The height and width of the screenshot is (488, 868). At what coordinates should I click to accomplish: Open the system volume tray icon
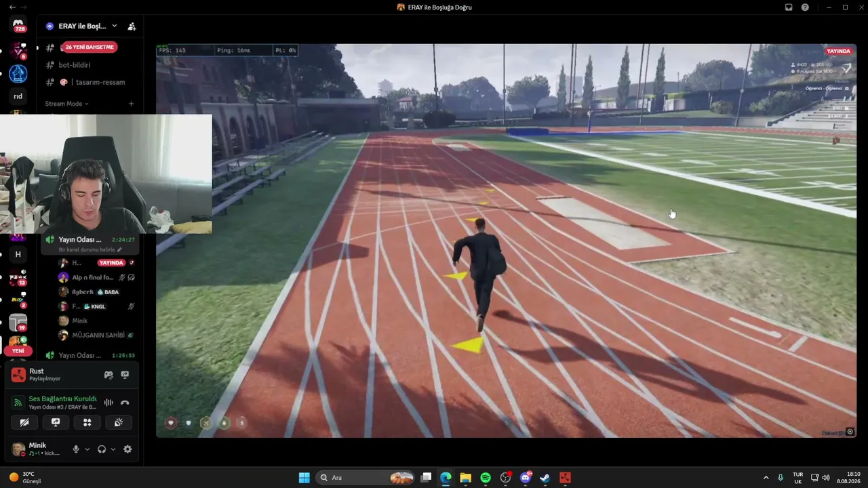click(826, 478)
